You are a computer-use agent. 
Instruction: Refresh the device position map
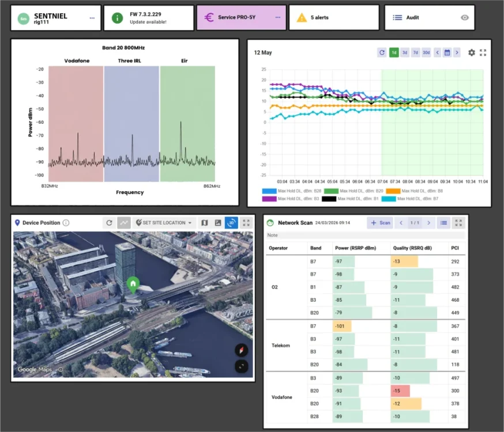pos(110,223)
